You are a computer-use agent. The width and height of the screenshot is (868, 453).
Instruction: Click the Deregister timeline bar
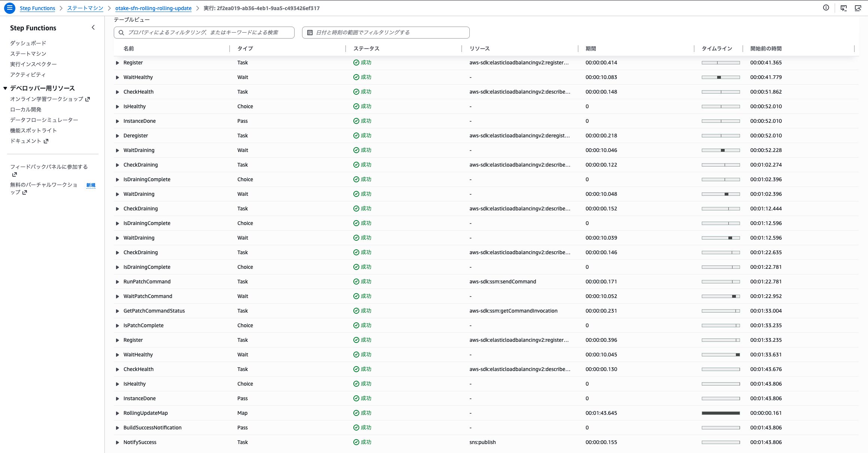721,136
